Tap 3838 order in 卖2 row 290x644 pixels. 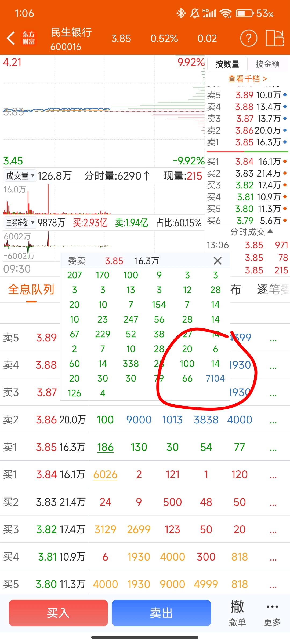(x=206, y=420)
